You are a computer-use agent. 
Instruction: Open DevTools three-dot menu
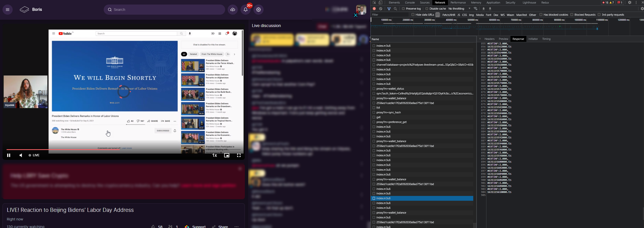point(636,3)
